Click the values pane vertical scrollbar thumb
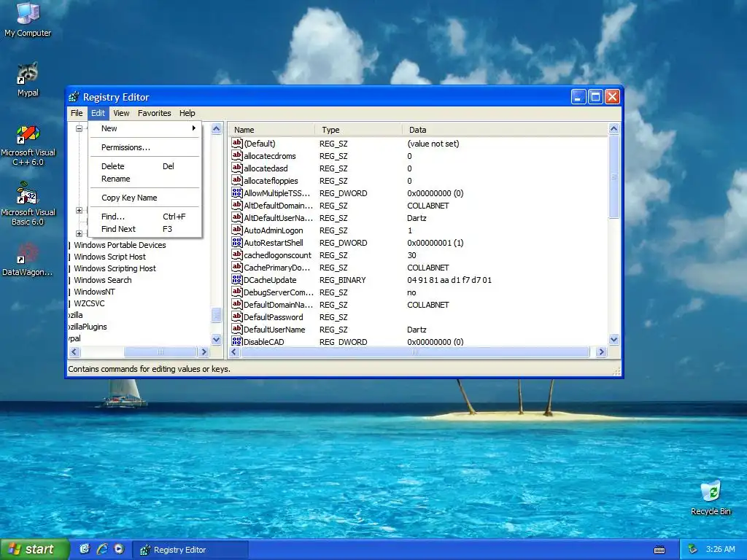 (614, 176)
